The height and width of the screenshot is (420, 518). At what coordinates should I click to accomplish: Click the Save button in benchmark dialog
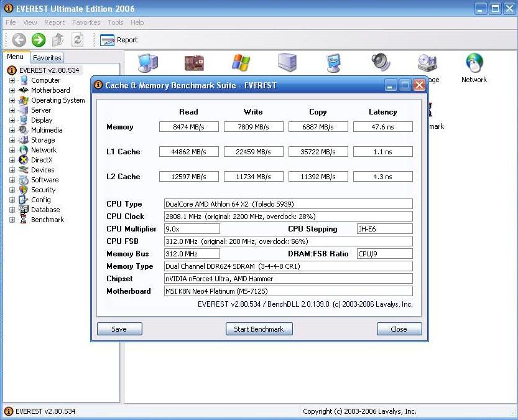tap(119, 329)
